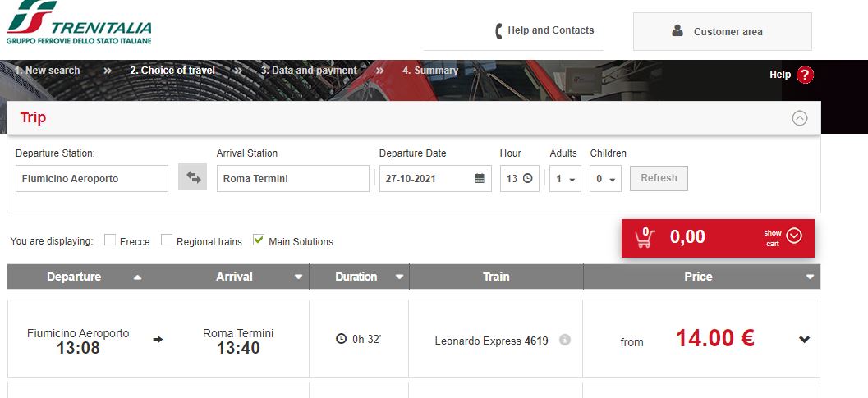Sort by Arrival column arrow
Image resolution: width=868 pixels, height=398 pixels.
pos(298,277)
